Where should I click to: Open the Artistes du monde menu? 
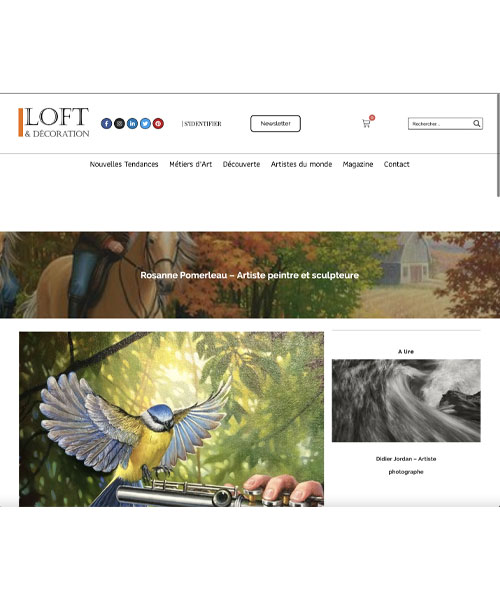[301, 164]
